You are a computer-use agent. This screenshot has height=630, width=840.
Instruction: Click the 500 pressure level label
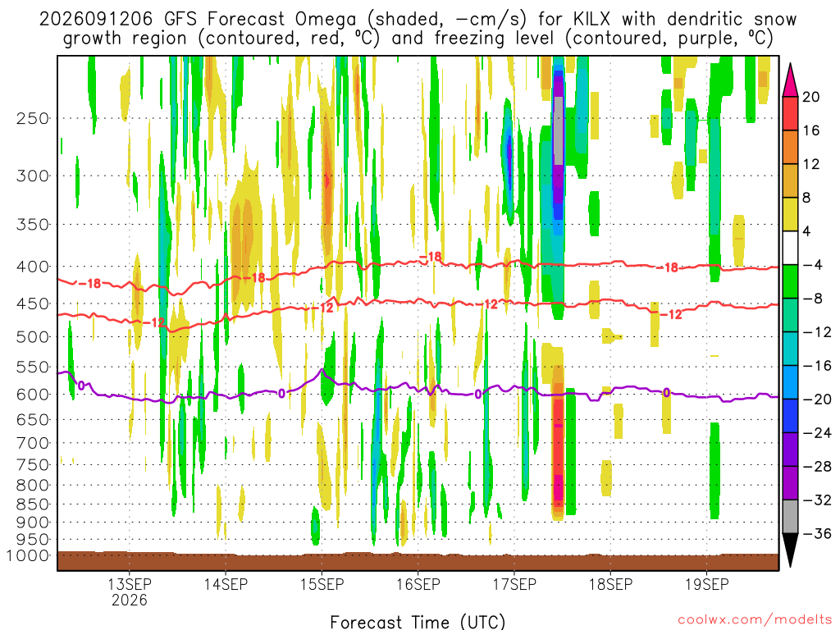[33, 337]
